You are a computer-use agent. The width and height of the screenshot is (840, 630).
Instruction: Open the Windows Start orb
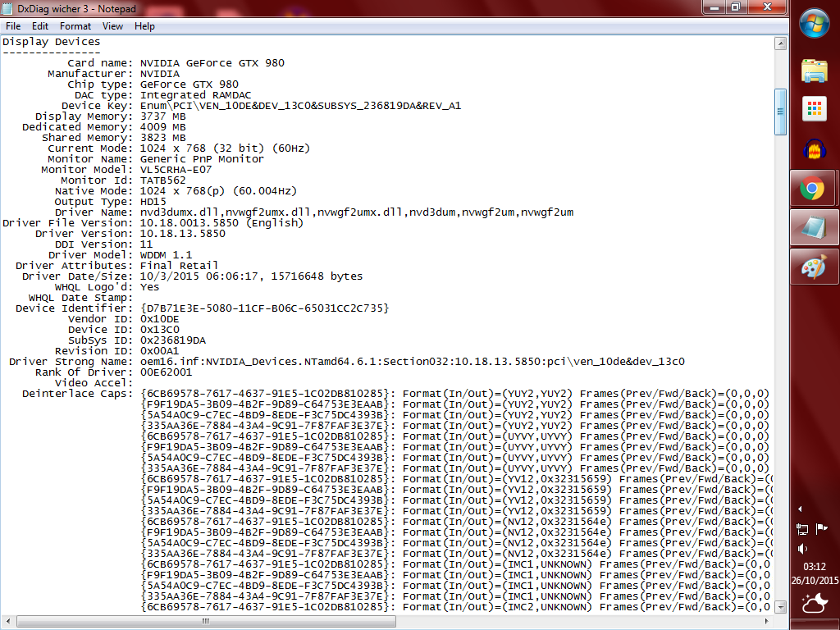pos(815,23)
